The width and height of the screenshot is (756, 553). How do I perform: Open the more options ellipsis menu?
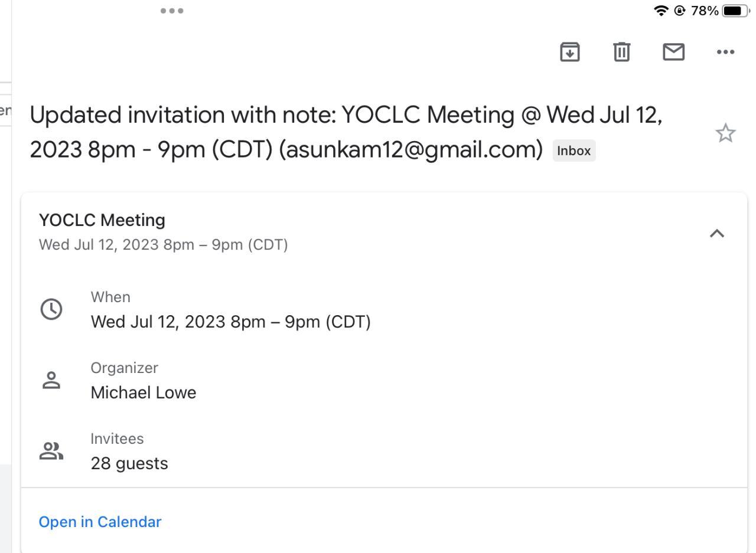(725, 52)
